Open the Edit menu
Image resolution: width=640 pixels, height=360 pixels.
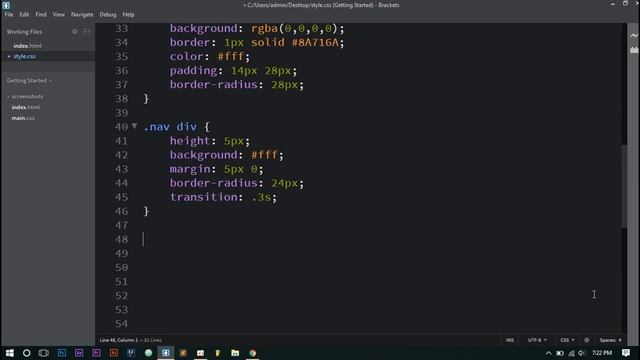click(24, 14)
